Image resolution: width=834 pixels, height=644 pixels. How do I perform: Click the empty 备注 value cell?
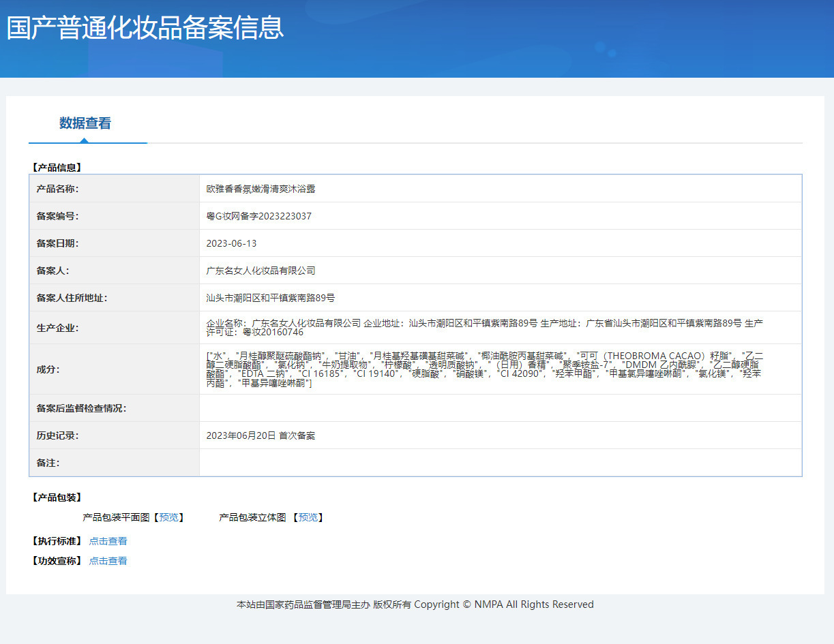[x=500, y=463]
